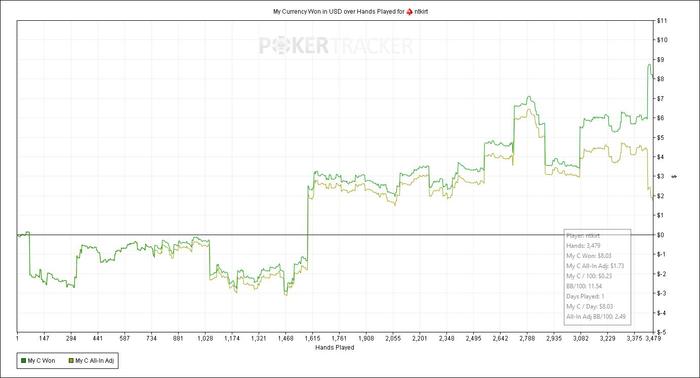The width and height of the screenshot is (700, 378).
Task: Click the '3,229' x-axis tick label
Action: tap(608, 339)
